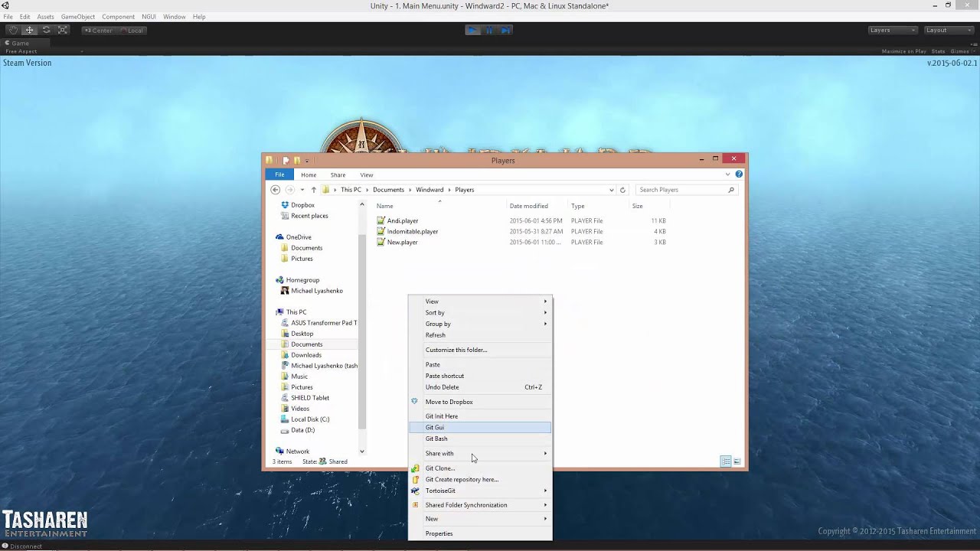Open the Home tab in Explorer ribbon
980x551 pixels.
coord(309,174)
